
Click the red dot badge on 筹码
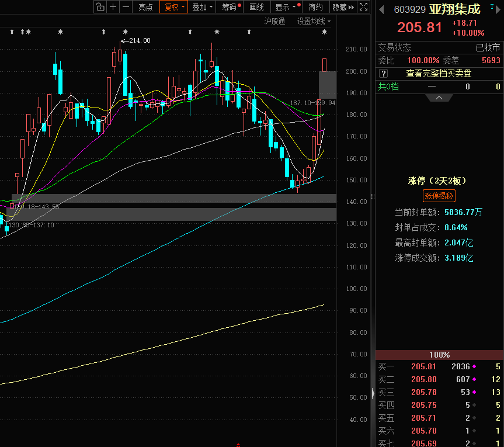pyautogui.click(x=239, y=5)
